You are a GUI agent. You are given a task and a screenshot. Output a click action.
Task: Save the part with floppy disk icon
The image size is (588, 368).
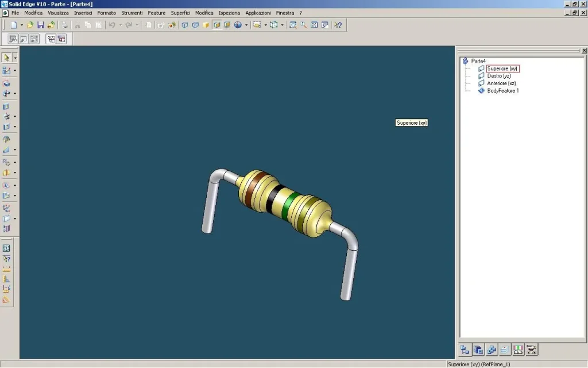(41, 25)
